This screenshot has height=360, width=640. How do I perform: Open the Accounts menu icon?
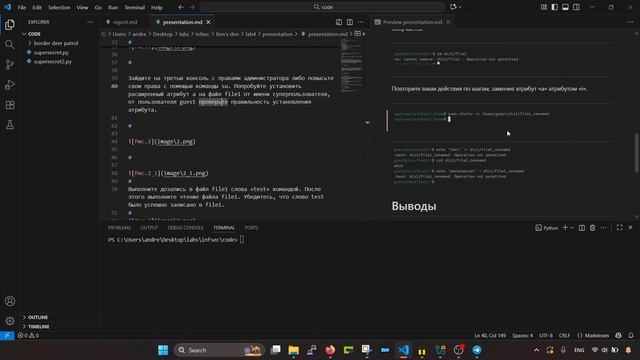point(10,301)
